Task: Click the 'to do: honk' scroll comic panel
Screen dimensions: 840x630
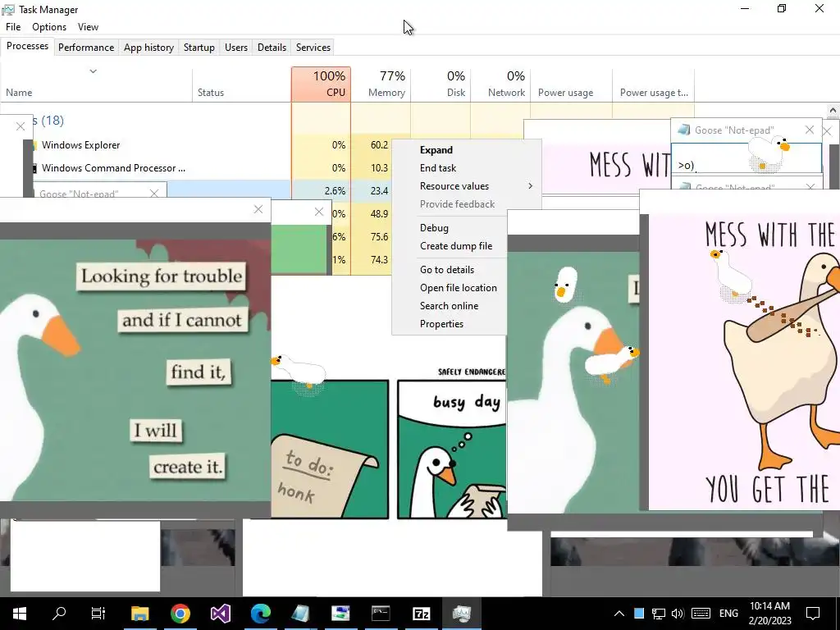Action: pyautogui.click(x=330, y=449)
